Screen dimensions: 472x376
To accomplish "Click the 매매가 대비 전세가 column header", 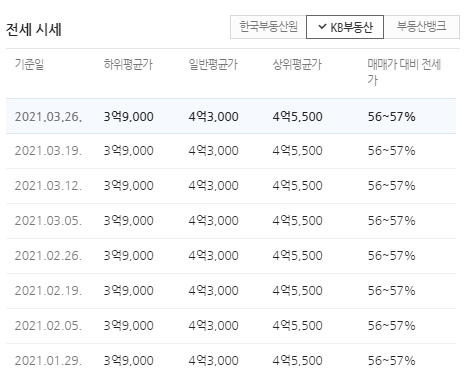I will click(404, 72).
